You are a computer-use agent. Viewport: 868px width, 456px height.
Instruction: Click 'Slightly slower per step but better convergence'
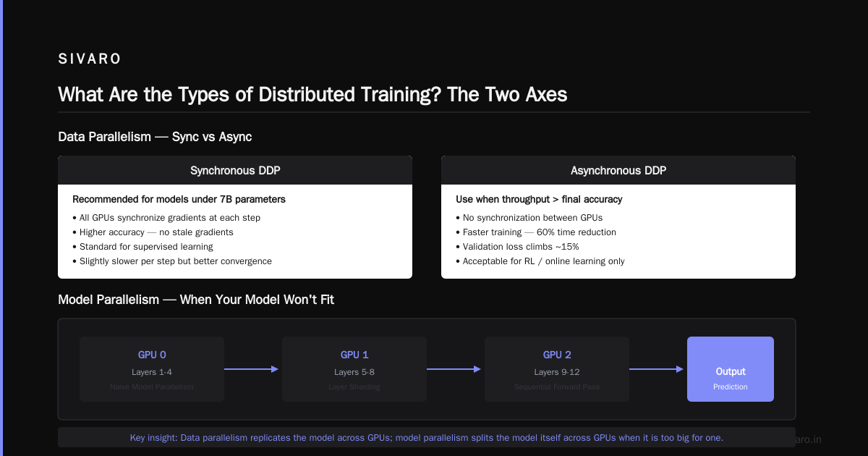coord(172,261)
